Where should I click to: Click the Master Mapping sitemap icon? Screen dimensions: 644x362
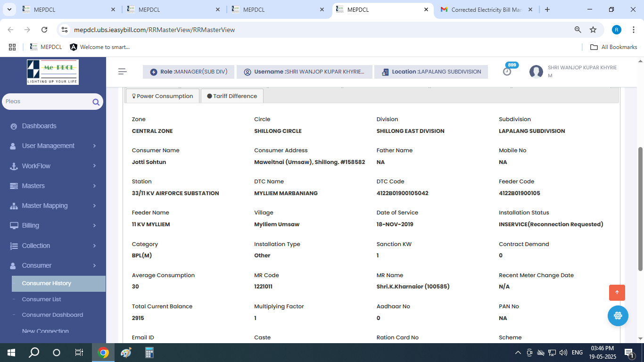point(13,206)
